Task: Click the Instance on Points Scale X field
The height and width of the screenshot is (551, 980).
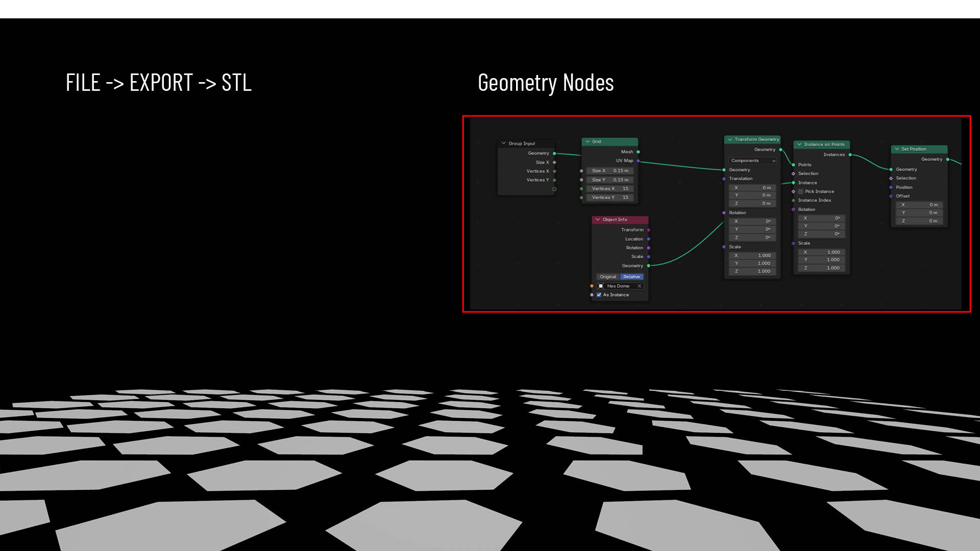Action: coord(822,253)
